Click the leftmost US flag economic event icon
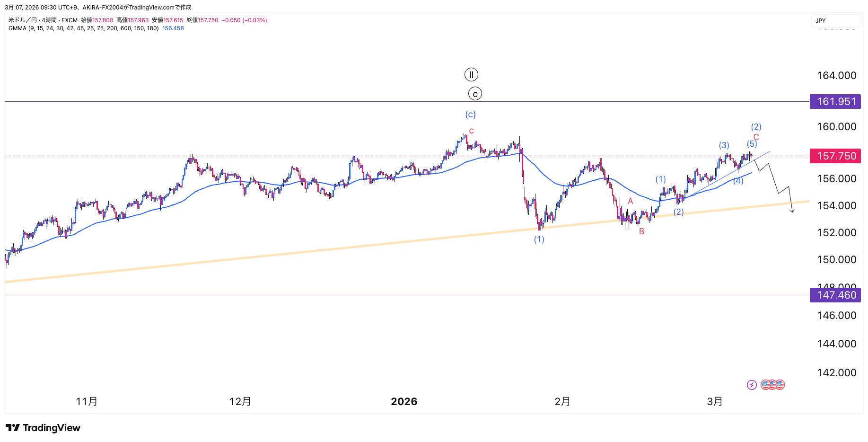 point(766,385)
